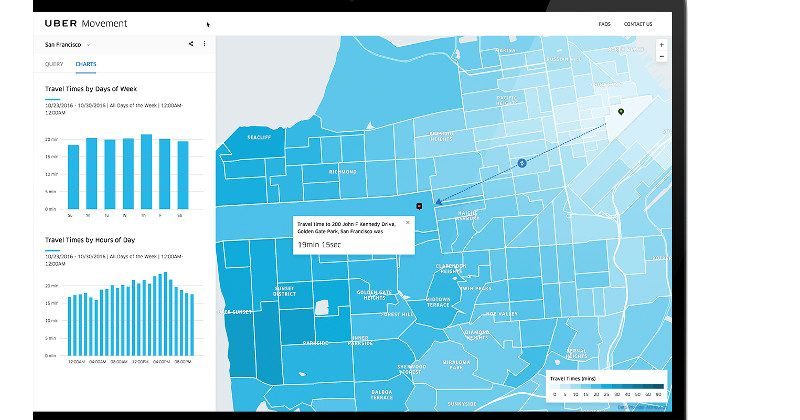Viewport: 800px width, 420px height.
Task: Click the '19min 15sec' travel time text
Action: 319,244
